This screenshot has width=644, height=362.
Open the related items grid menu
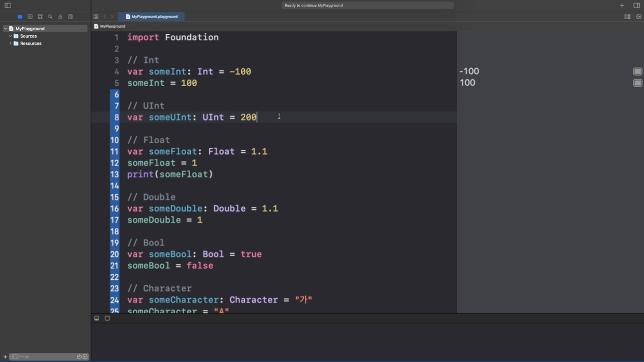pos(96,17)
